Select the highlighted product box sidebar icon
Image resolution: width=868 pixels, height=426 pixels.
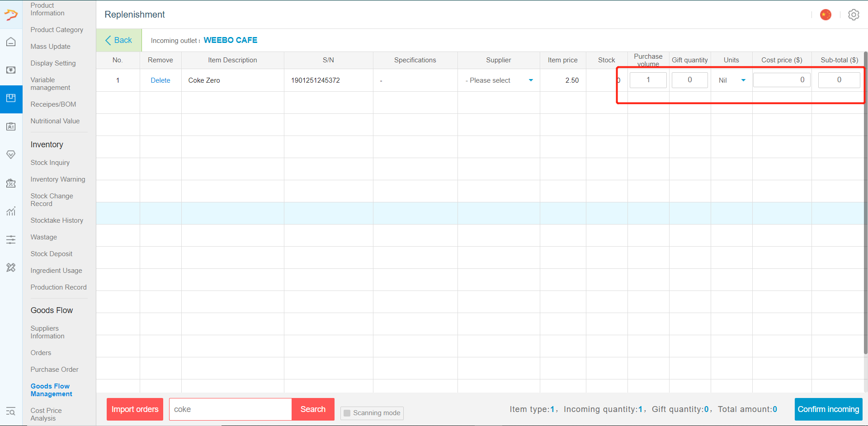(11, 98)
